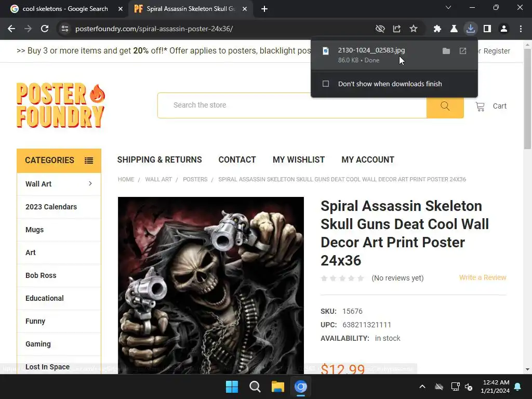
Task: Click the Write a Review link
Action: [x=483, y=277]
